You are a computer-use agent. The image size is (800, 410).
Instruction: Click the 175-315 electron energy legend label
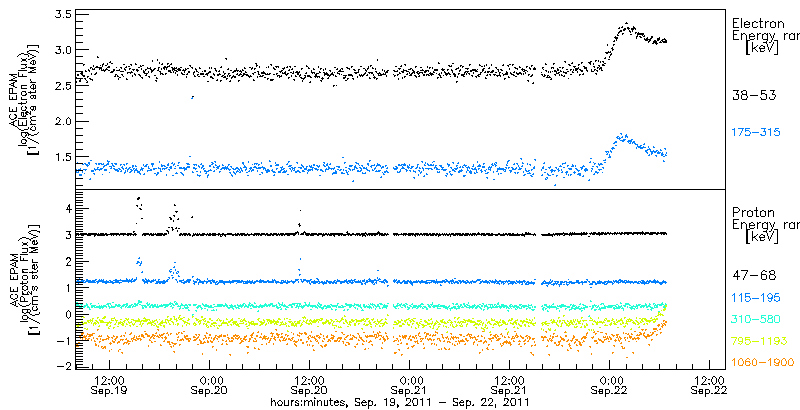(756, 132)
